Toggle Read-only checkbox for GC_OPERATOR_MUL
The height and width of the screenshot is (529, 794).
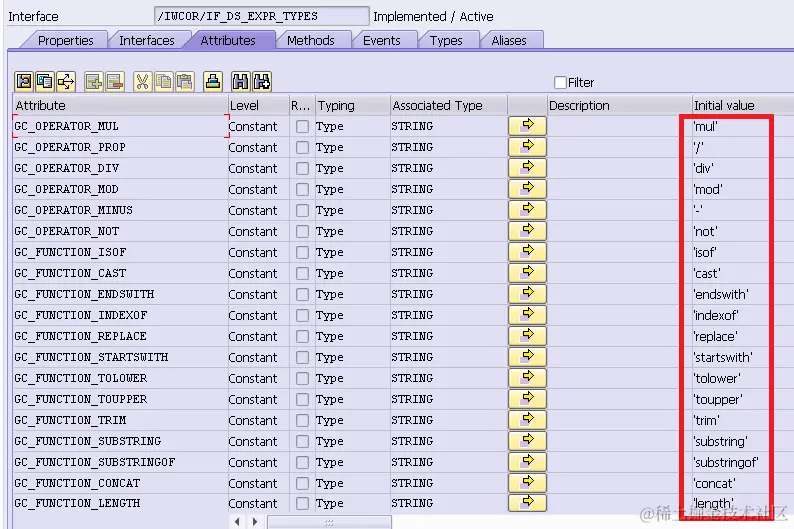click(302, 126)
